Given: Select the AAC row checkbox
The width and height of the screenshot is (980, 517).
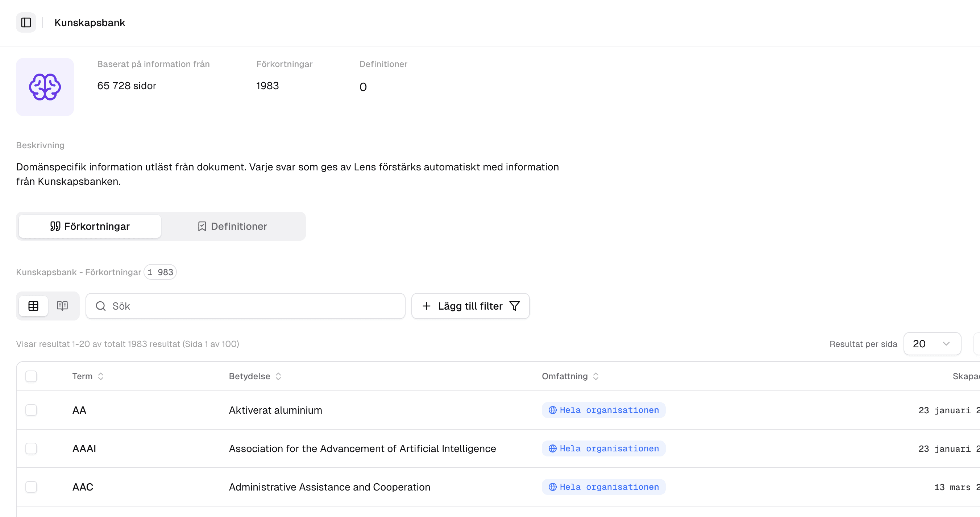Looking at the screenshot, I should click(31, 487).
